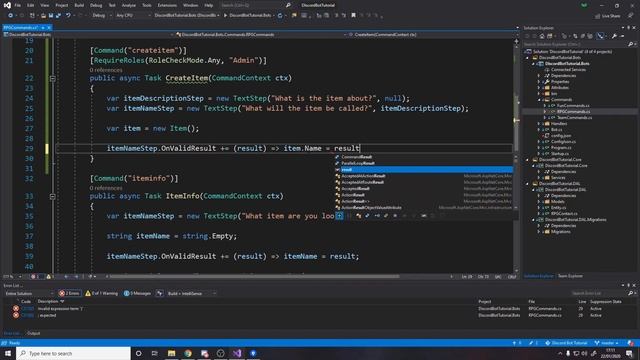Collapse the ItemInfo method outline
The width and height of the screenshot is (640, 360).
point(53,196)
